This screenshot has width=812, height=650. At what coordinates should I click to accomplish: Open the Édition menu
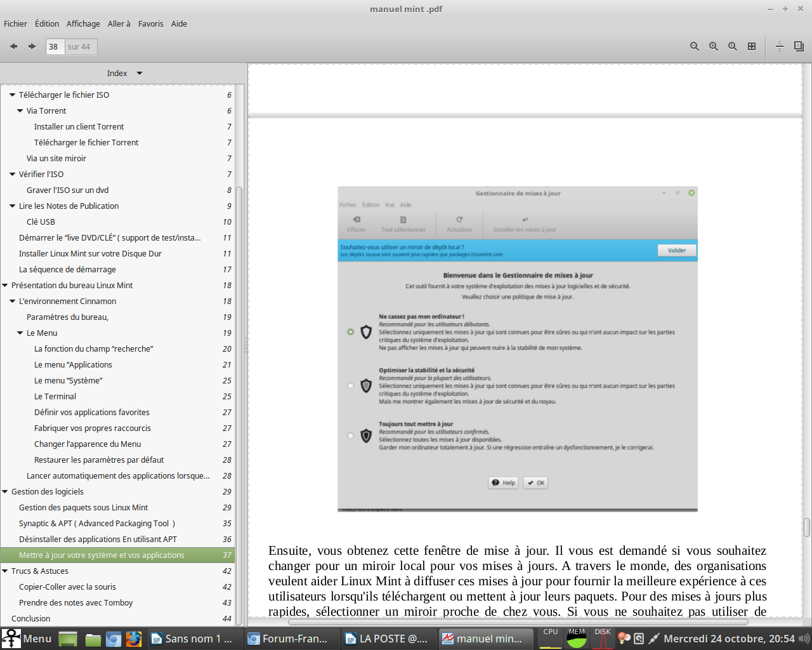click(47, 23)
